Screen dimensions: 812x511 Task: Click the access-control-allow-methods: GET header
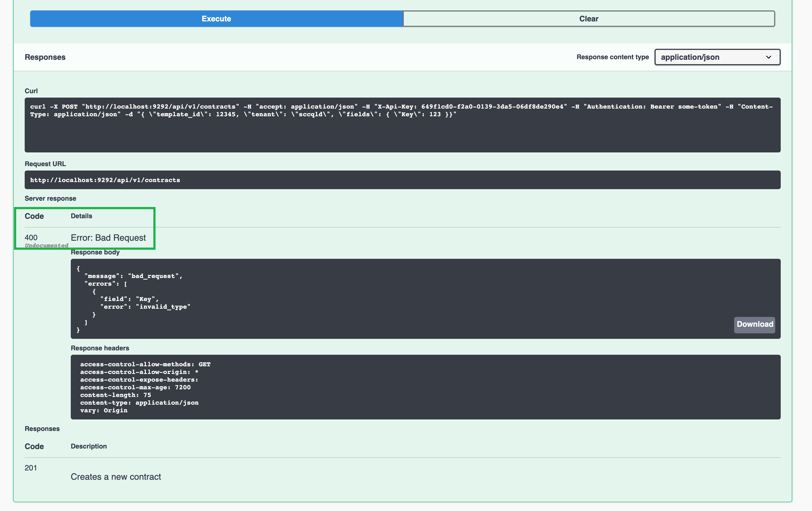tap(145, 364)
